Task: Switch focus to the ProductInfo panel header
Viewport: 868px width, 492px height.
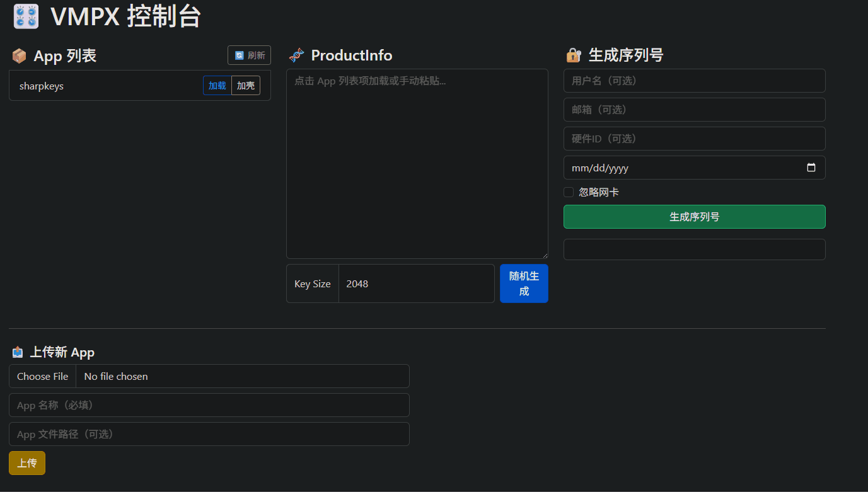Action: [351, 55]
